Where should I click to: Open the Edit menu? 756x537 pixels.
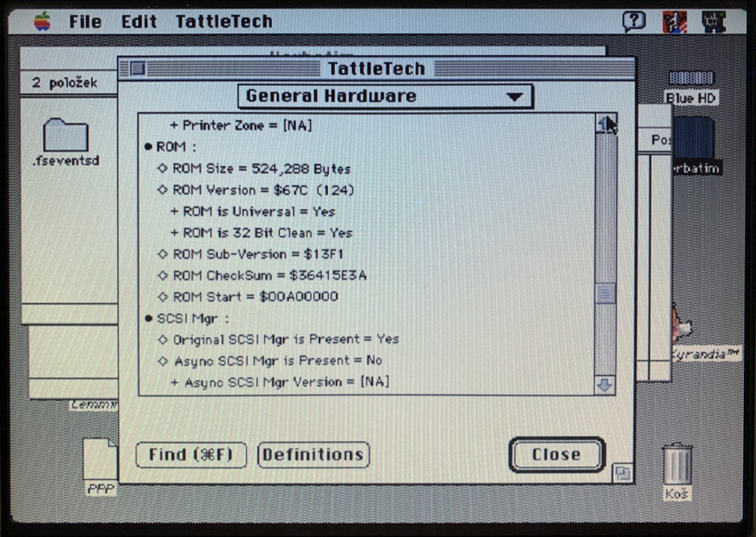pyautogui.click(x=139, y=22)
